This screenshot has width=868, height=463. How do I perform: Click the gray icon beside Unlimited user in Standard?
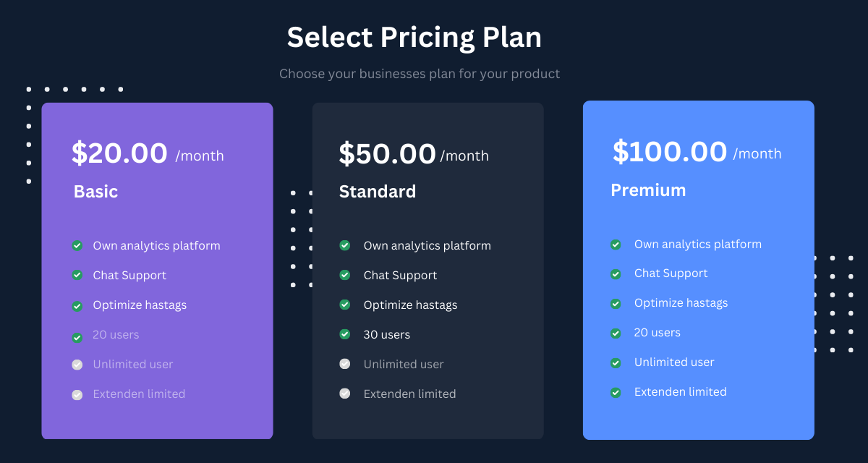345,364
